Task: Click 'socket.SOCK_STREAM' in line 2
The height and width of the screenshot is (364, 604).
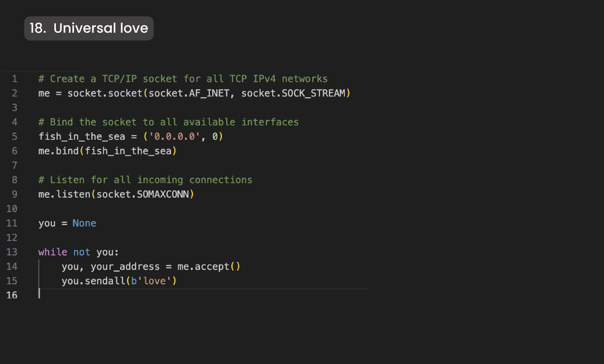Action: (x=293, y=93)
